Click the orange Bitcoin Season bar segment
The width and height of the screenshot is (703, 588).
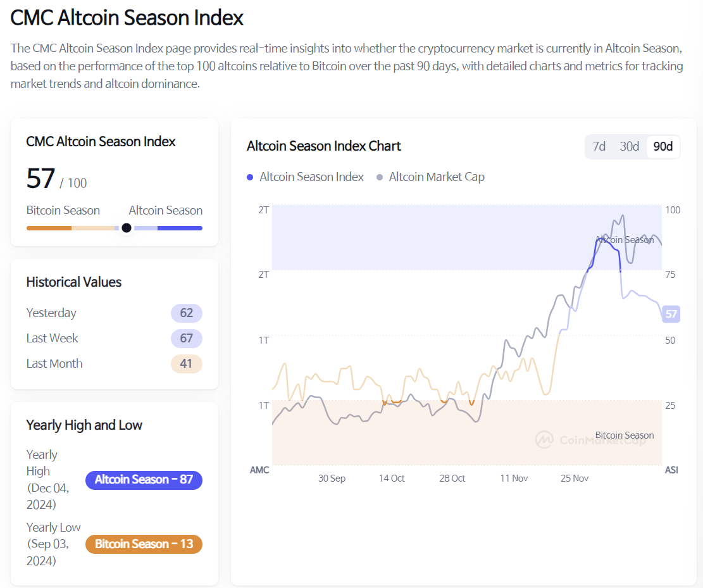pos(49,228)
